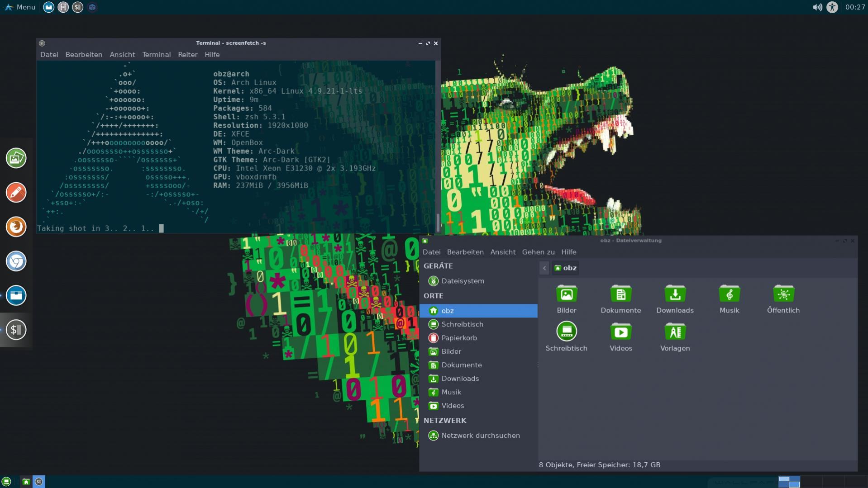
Task: Click Netzwerk durchsuchen in sidebar
Action: 478,436
